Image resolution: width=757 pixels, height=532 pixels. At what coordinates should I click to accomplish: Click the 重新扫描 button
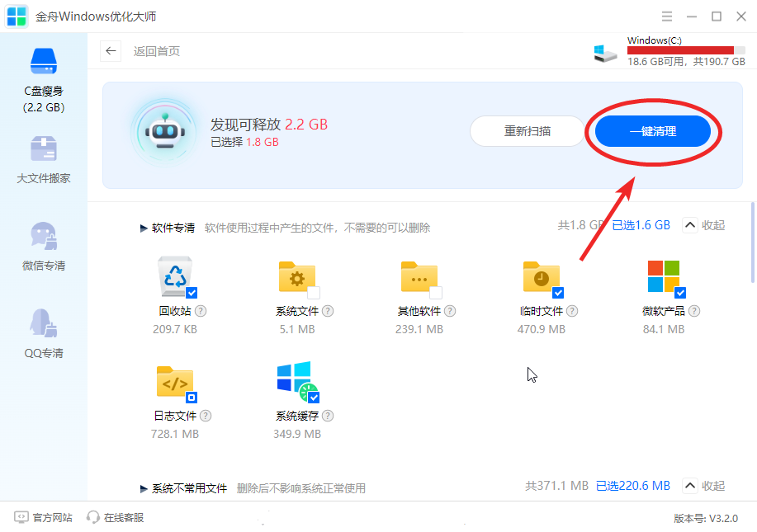pos(528,131)
